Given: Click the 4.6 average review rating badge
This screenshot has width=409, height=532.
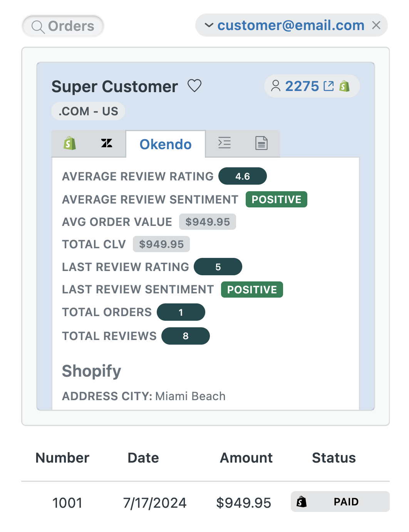Looking at the screenshot, I should pos(243,176).
